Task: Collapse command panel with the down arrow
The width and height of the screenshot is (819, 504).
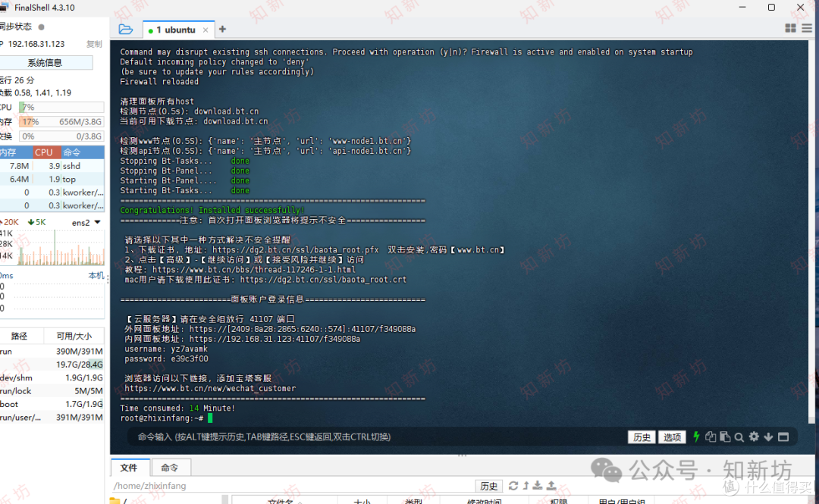Action: [x=768, y=437]
